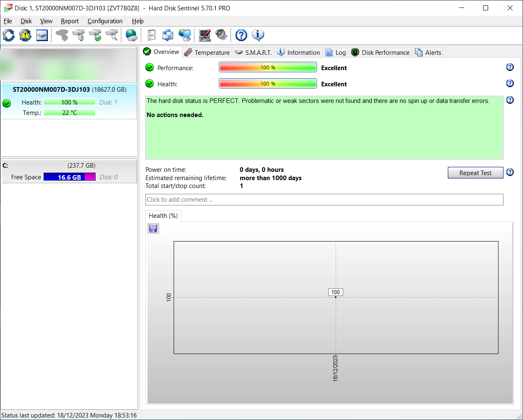This screenshot has height=420, width=523.
Task: Click the yellow warning triangle toolbar icon
Action: [x=25, y=35]
